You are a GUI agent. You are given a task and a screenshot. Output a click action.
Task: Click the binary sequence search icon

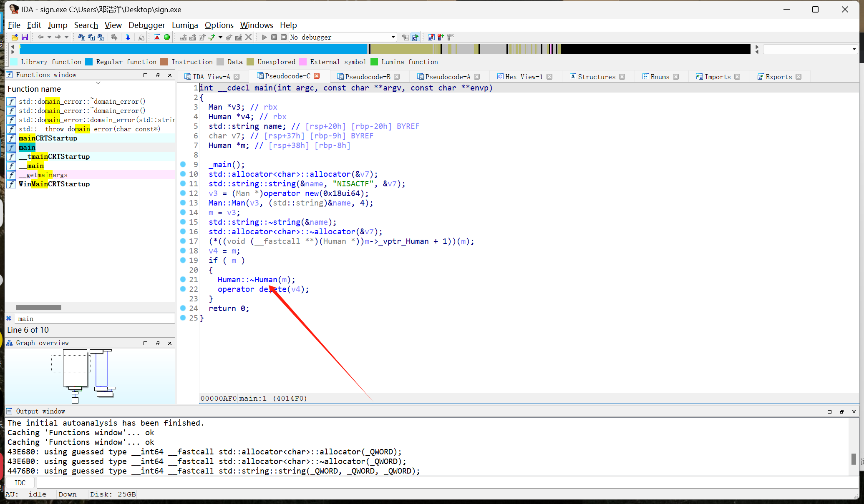[101, 37]
